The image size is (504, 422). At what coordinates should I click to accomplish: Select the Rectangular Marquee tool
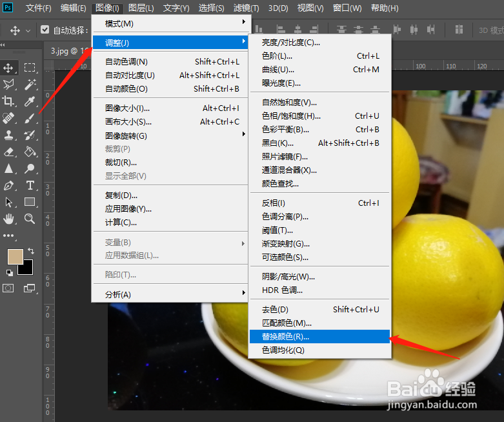coord(30,68)
